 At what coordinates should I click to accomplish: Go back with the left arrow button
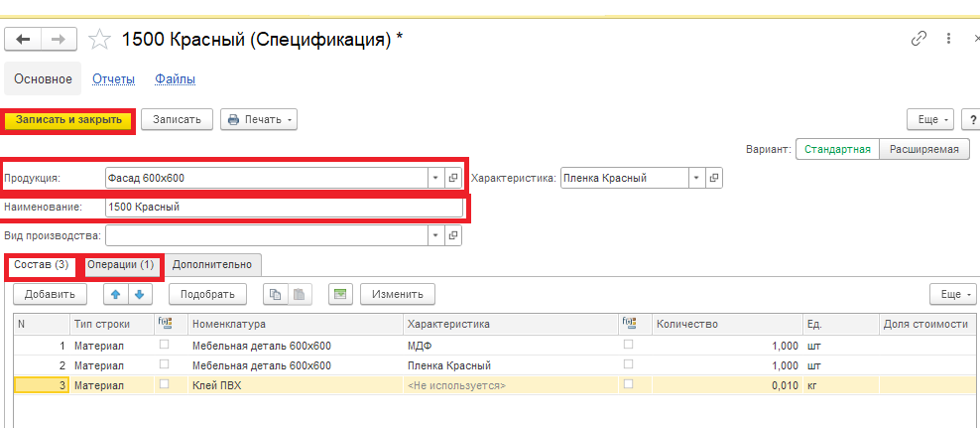point(23,40)
